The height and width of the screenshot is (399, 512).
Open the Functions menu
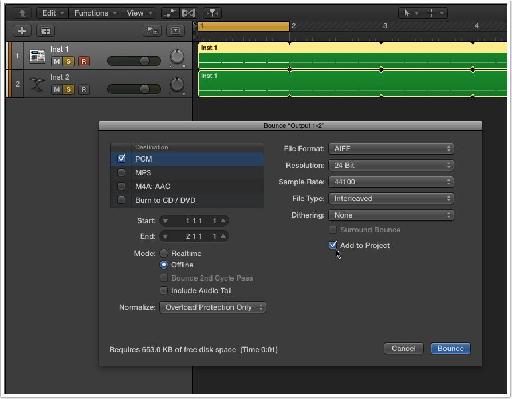click(95, 13)
